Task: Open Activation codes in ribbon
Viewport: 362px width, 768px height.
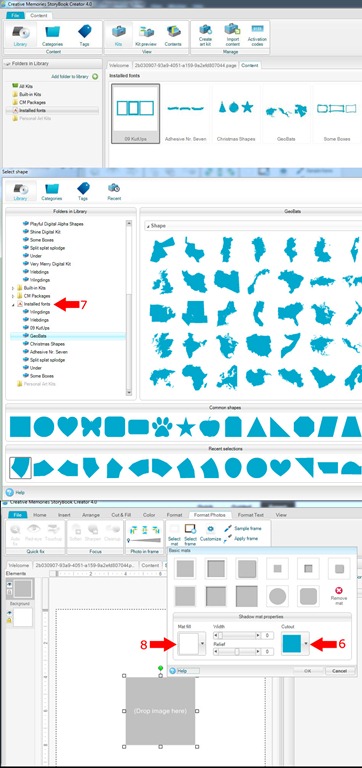Action: (x=257, y=34)
